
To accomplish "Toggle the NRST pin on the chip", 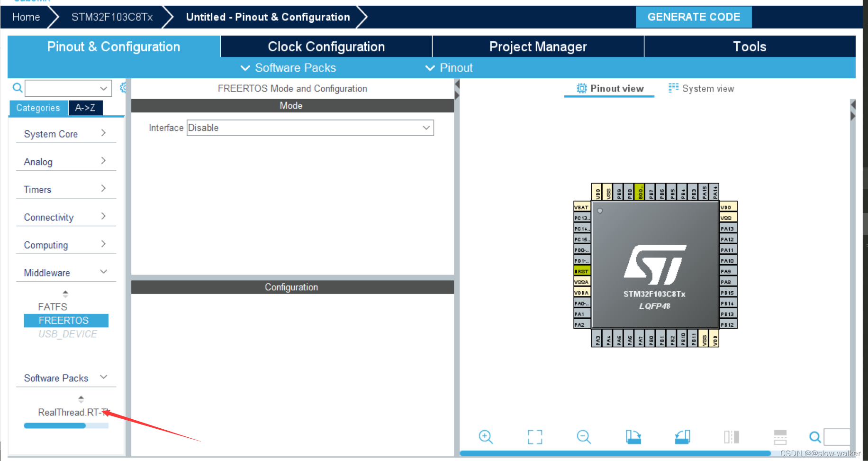I will coord(582,271).
